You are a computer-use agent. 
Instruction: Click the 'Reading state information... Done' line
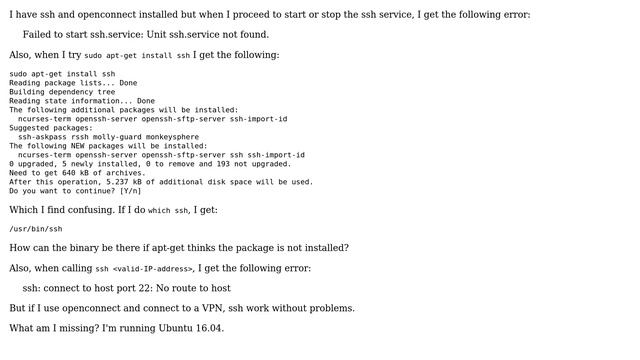coord(82,101)
